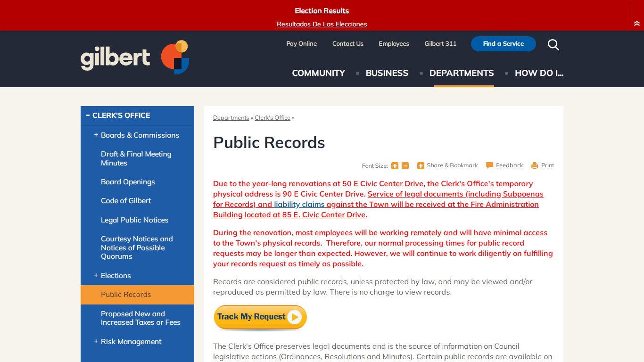Open Courtesy Notices and Possible Quorums
644x362 pixels.
137,247
